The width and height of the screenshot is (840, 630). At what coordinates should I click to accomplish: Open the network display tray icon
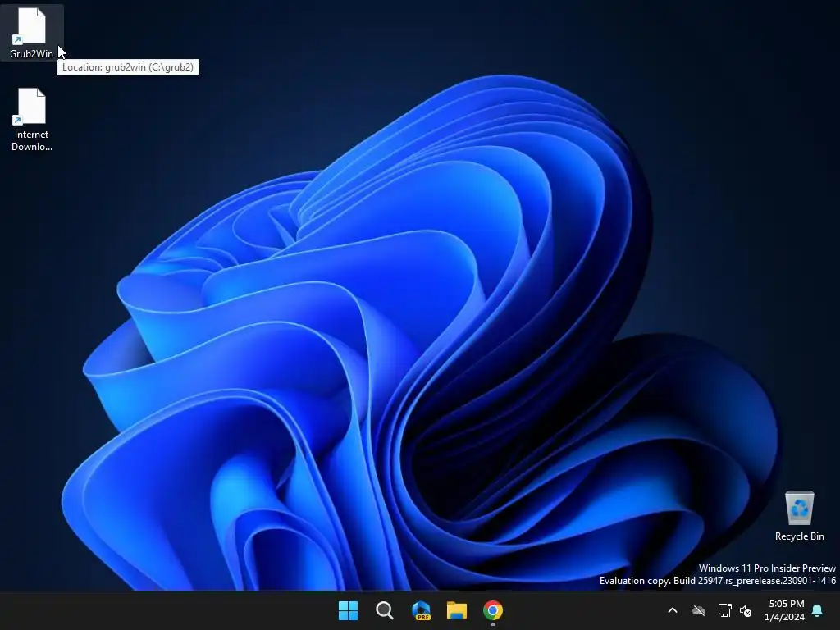(x=724, y=610)
